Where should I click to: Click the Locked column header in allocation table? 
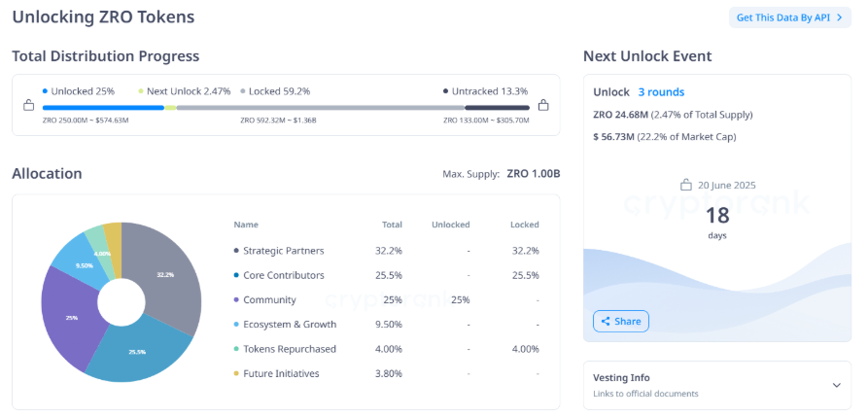click(524, 225)
